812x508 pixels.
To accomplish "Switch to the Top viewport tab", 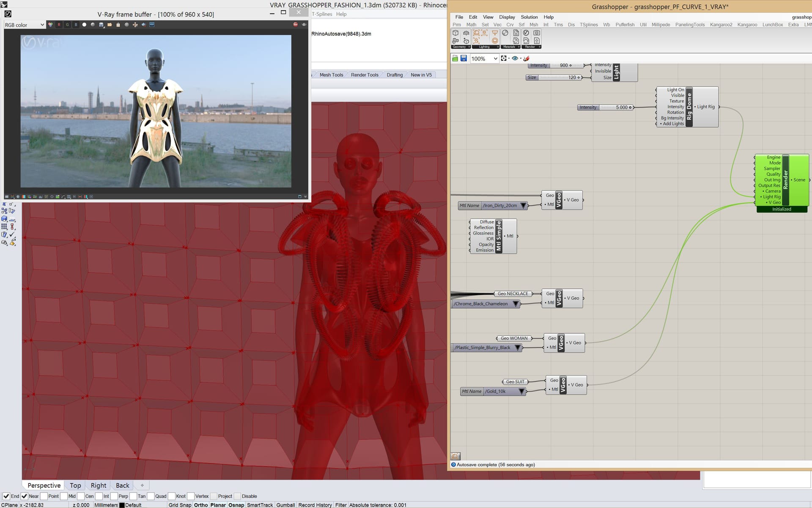I will [75, 485].
